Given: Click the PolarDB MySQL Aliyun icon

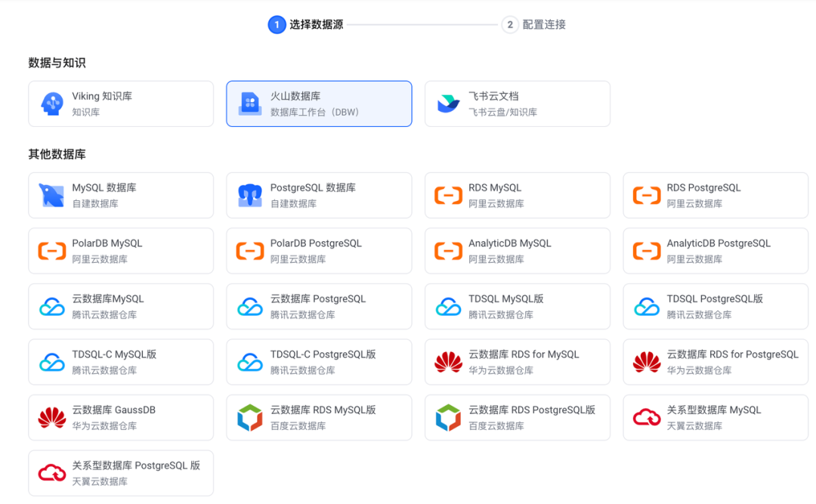Looking at the screenshot, I should tap(52, 251).
